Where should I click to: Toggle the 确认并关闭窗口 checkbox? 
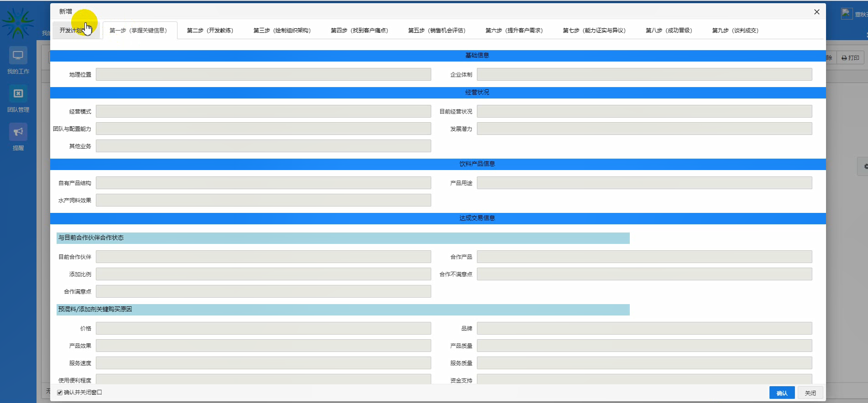60,393
